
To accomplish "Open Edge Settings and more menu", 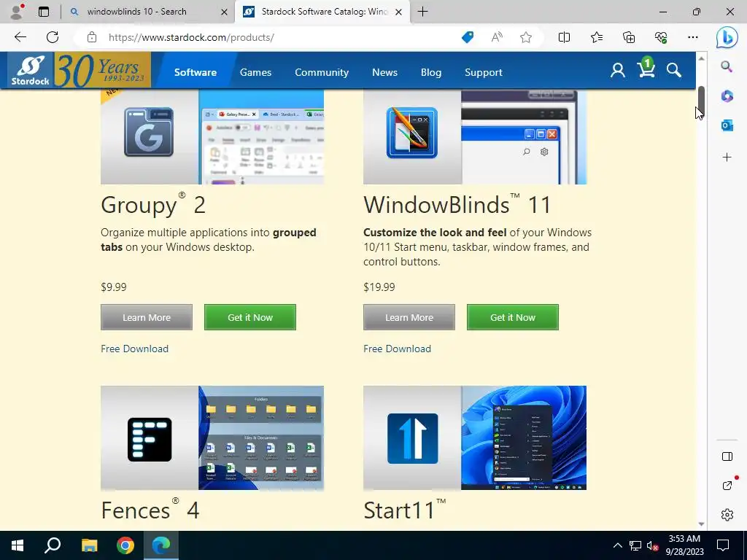I will (x=693, y=37).
